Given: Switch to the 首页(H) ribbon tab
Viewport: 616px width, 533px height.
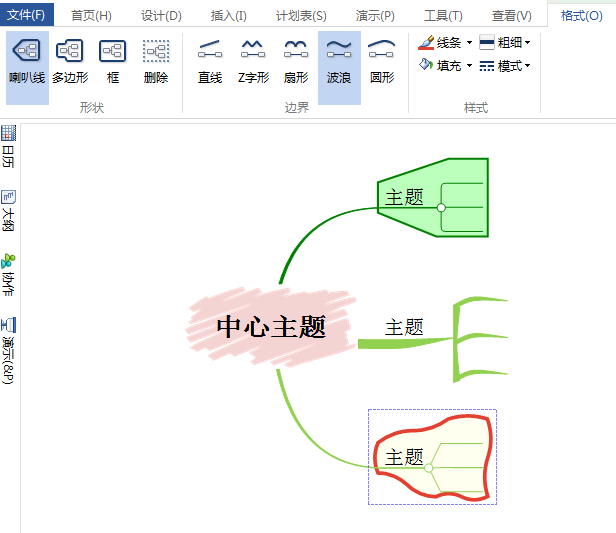Looking at the screenshot, I should [91, 16].
